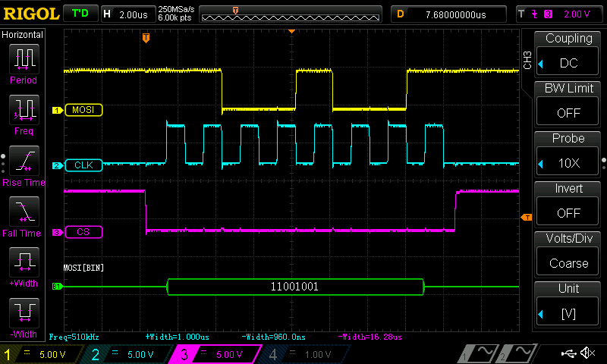The height and width of the screenshot is (364, 607).
Task: Click the -Width=16.28us measurement readout
Action: click(x=370, y=337)
